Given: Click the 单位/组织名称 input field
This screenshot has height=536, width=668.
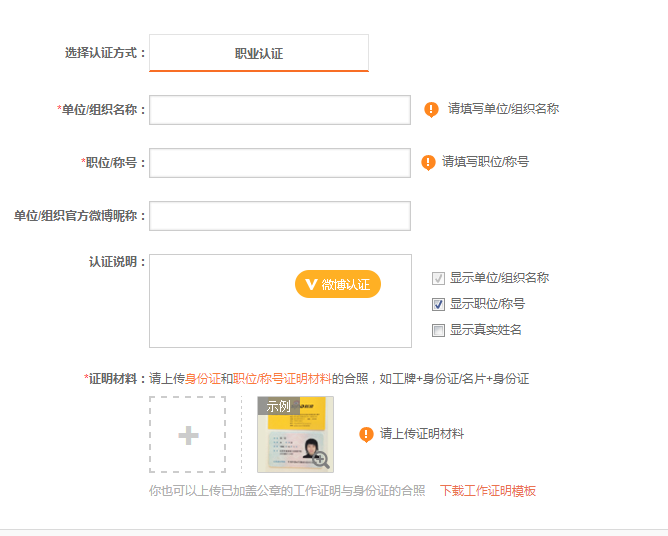Looking at the screenshot, I should (x=280, y=110).
